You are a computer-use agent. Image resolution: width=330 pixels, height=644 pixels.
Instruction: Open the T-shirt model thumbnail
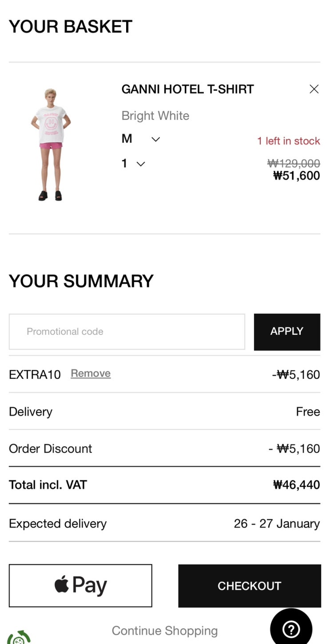51,145
